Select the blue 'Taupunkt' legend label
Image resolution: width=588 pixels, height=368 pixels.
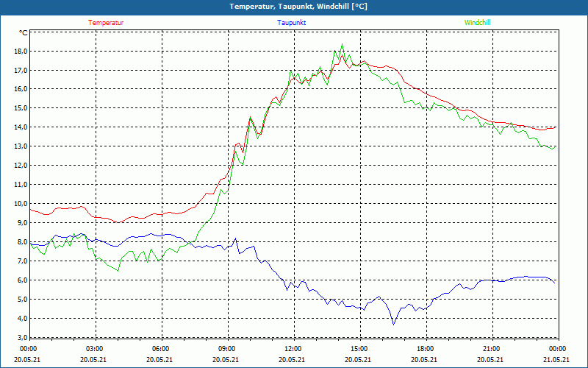pyautogui.click(x=291, y=23)
